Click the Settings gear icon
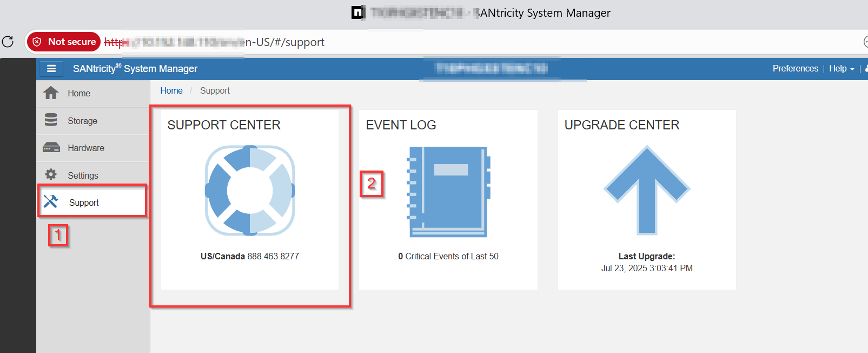The width and height of the screenshot is (868, 353). pyautogui.click(x=51, y=174)
